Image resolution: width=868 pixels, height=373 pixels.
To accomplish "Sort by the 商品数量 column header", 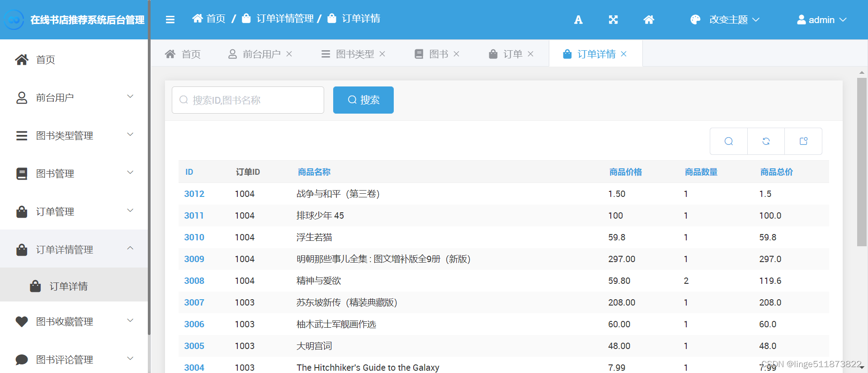I will click(701, 172).
